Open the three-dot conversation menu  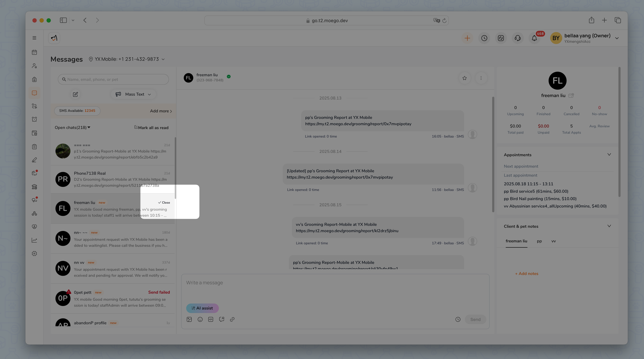click(x=481, y=78)
